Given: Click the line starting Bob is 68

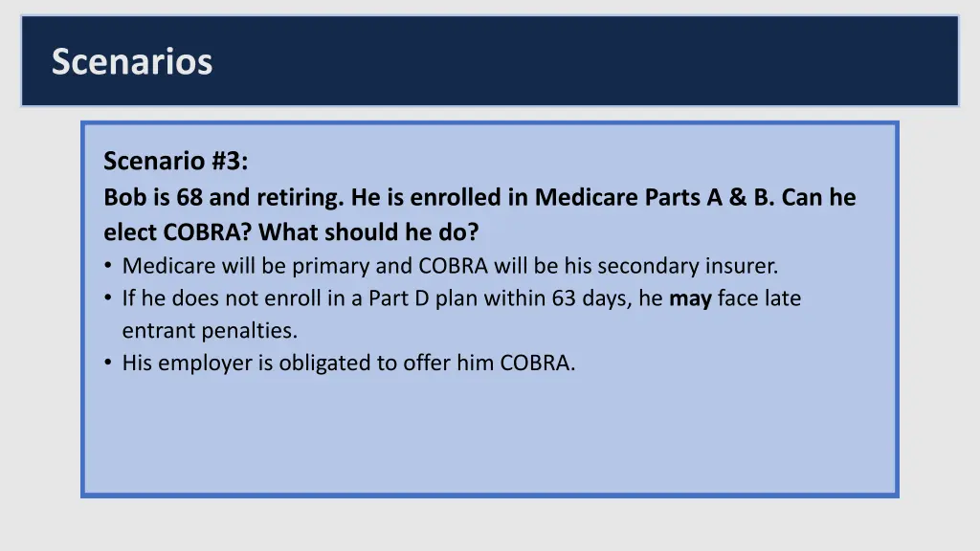Looking at the screenshot, I should [479, 197].
